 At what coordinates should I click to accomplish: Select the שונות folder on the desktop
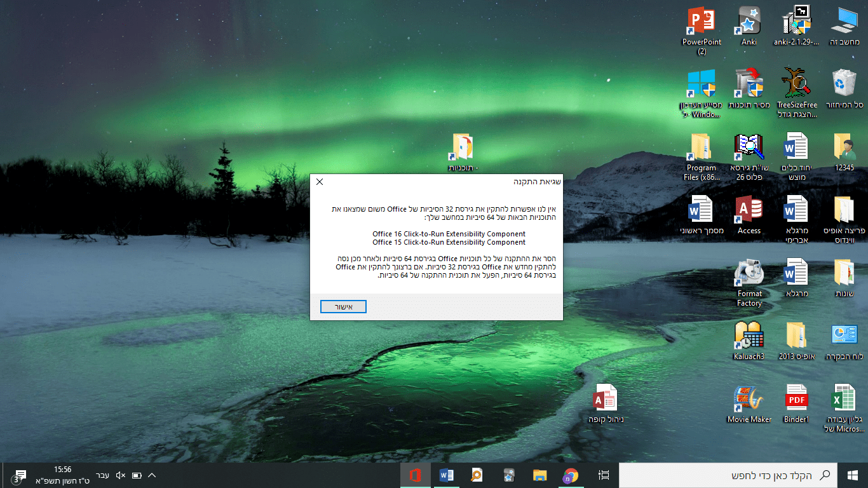(844, 278)
